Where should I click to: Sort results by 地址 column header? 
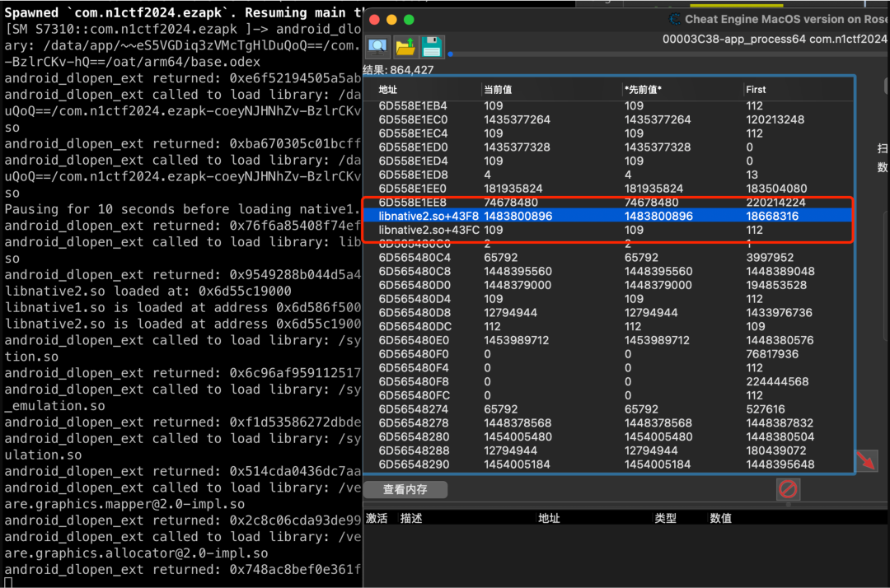pos(387,90)
